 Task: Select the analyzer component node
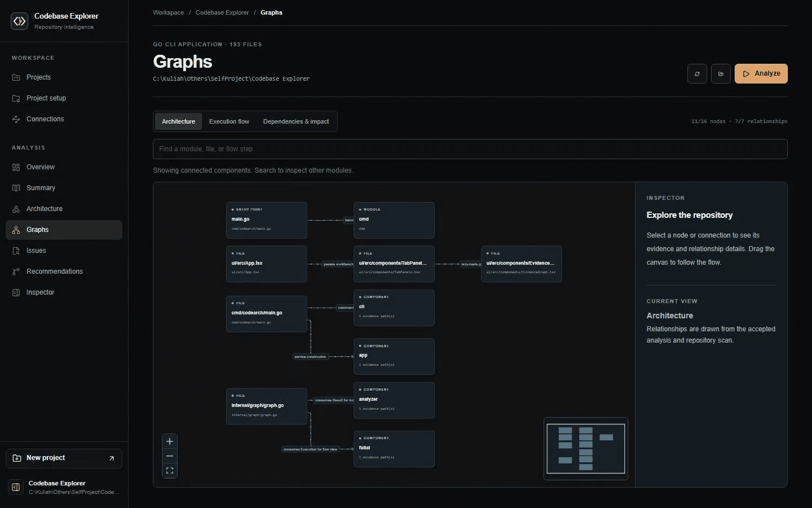pyautogui.click(x=394, y=400)
